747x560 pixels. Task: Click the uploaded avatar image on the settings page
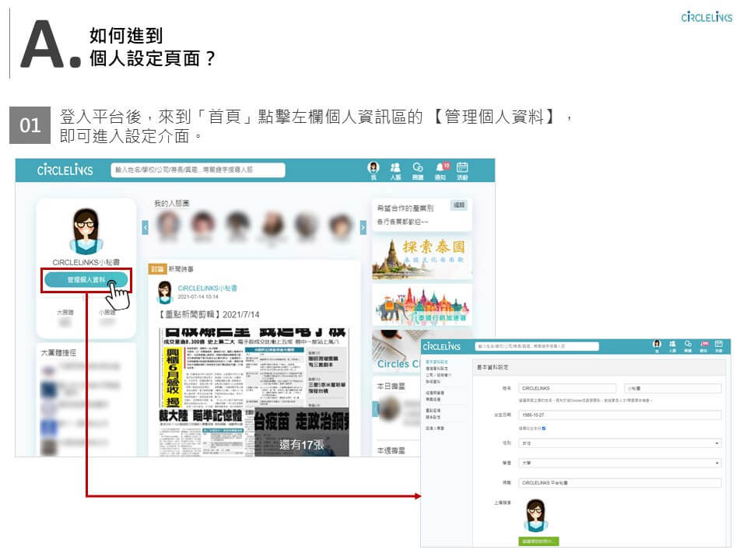535,516
